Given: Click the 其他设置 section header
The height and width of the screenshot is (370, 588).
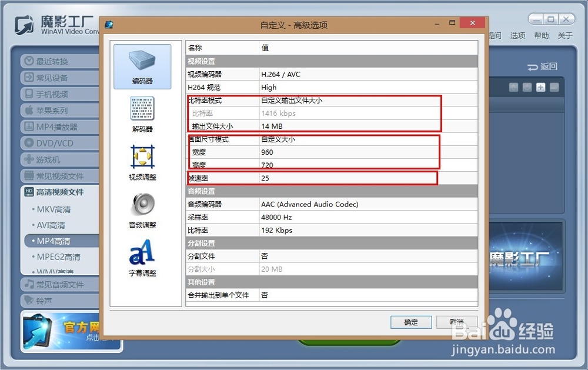Looking at the screenshot, I should (x=332, y=282).
